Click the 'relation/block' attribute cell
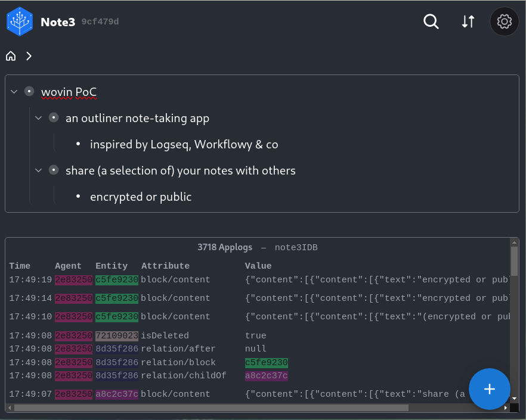This screenshot has width=526, height=420. (178, 362)
